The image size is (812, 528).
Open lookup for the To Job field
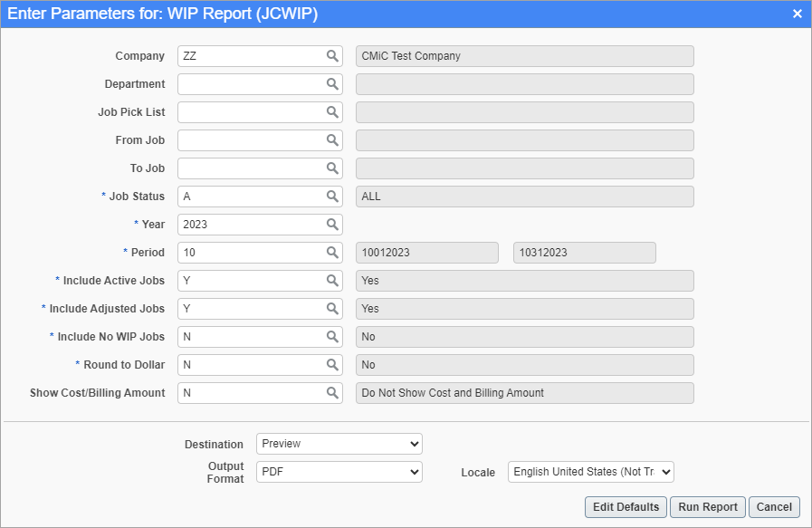click(332, 168)
